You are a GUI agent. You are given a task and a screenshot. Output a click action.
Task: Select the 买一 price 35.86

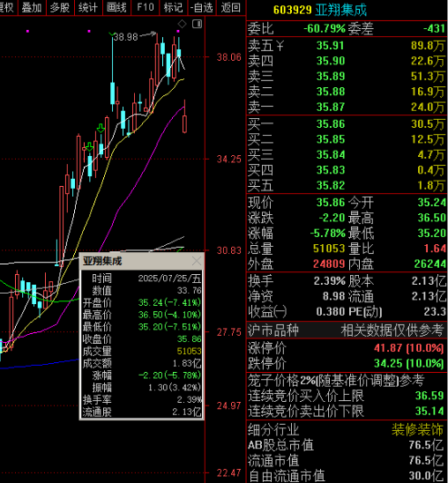(x=331, y=124)
